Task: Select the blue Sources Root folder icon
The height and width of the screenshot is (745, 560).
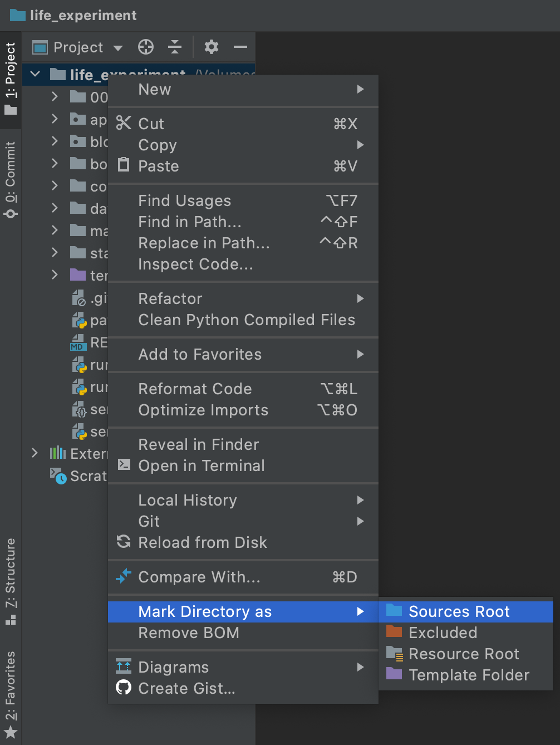Action: click(394, 610)
